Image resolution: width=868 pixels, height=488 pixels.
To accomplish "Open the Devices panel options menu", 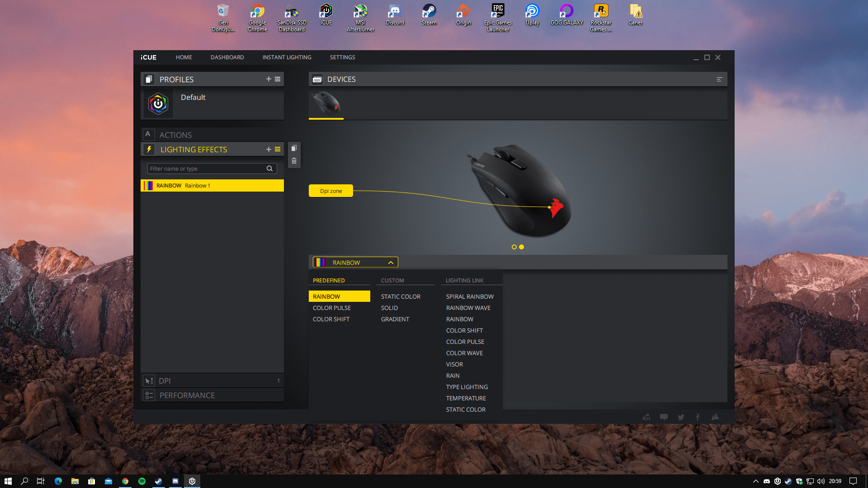I will (719, 80).
